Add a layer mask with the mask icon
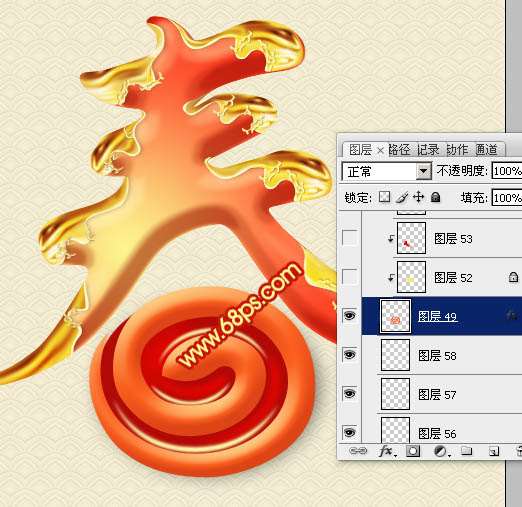522x507 pixels. (x=413, y=451)
